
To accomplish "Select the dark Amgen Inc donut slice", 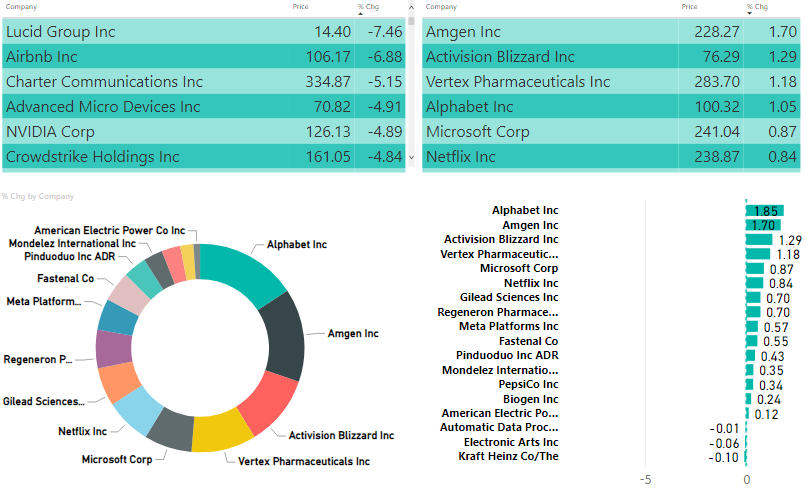I will (x=286, y=337).
